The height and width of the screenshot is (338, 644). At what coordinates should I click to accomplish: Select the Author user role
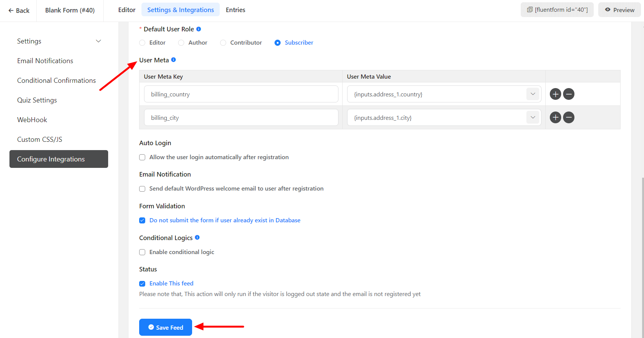pos(181,43)
